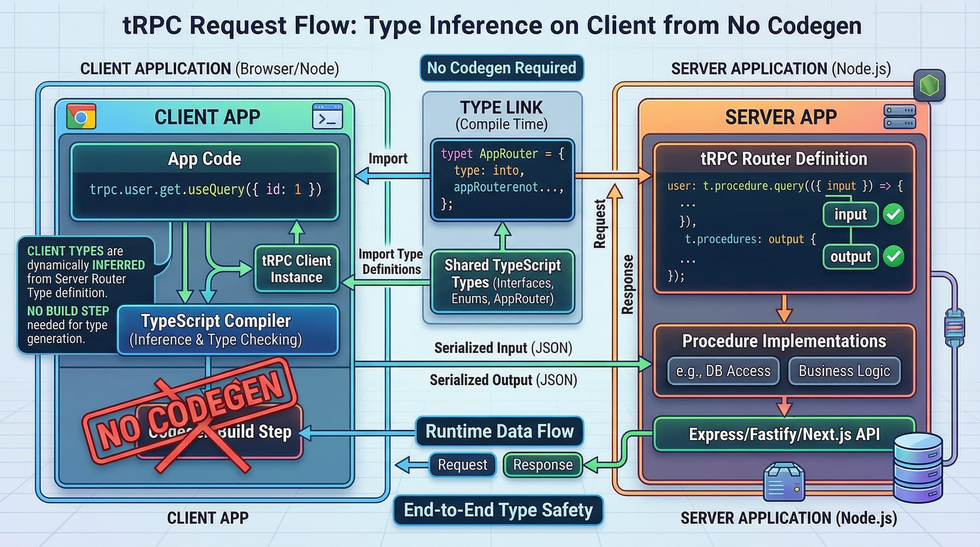Screen dimensions: 980x547
Task: Click the green arrow above Shared TypeScript Types
Action: point(502,236)
